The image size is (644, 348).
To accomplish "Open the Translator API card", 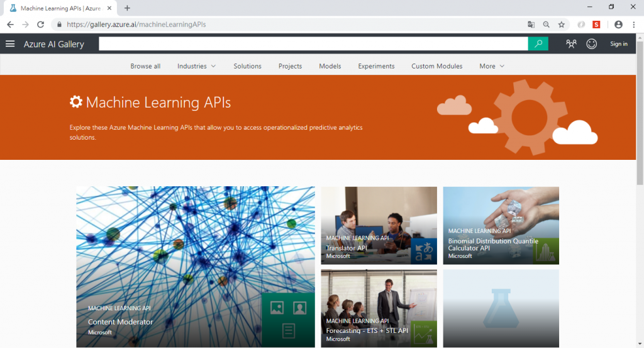I will [x=379, y=225].
